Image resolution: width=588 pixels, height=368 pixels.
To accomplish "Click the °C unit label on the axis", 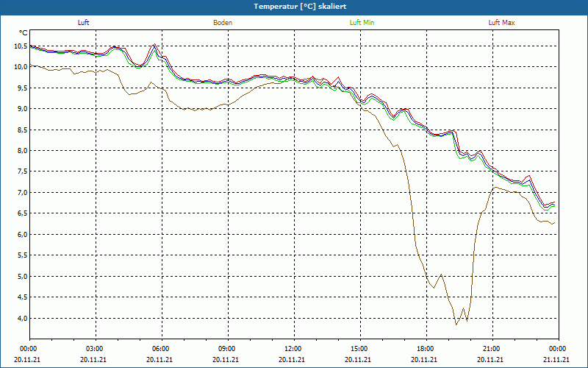I will pos(24,33).
